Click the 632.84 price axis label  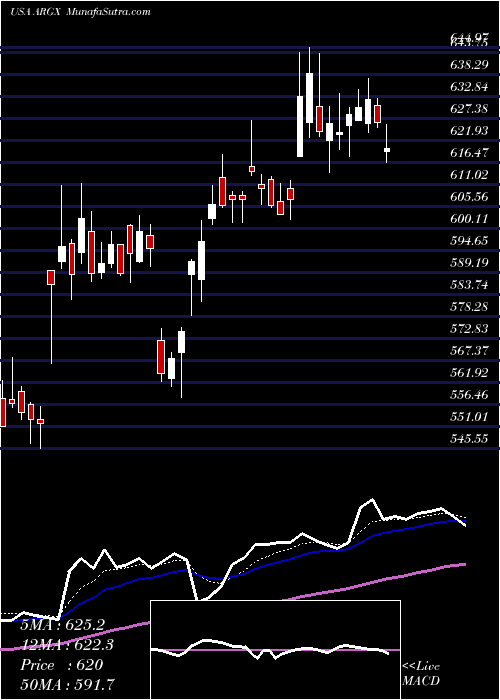(468, 87)
